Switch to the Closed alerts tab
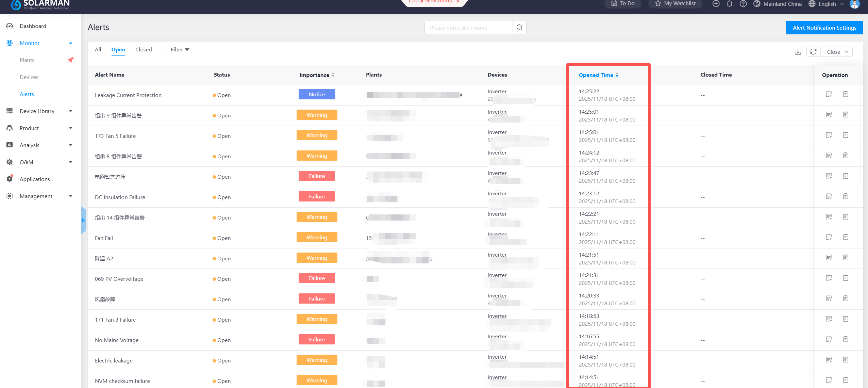Image resolution: width=868 pixels, height=388 pixels. coord(144,50)
